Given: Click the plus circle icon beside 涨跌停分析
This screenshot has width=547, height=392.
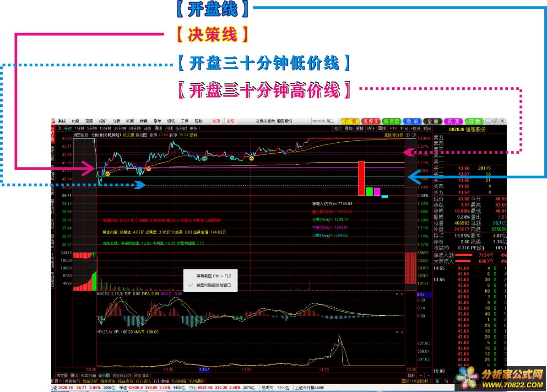Looking at the screenshot, I should click(407, 135).
